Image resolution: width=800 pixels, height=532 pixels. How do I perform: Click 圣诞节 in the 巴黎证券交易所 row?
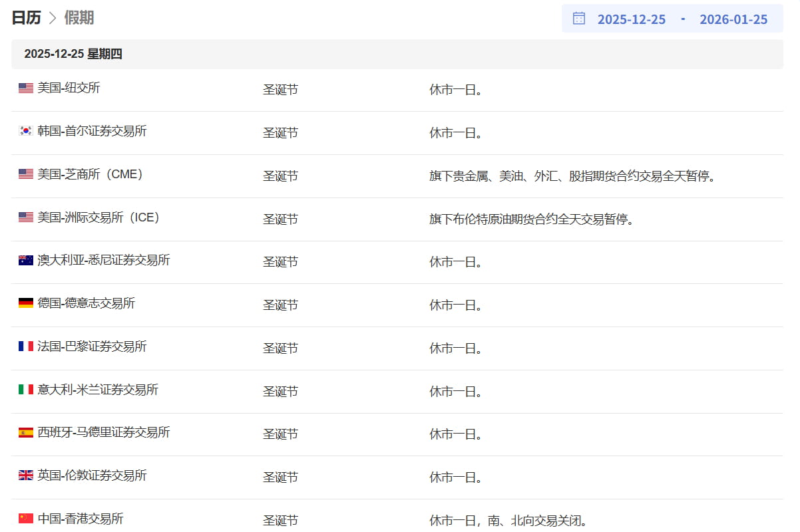pos(280,348)
